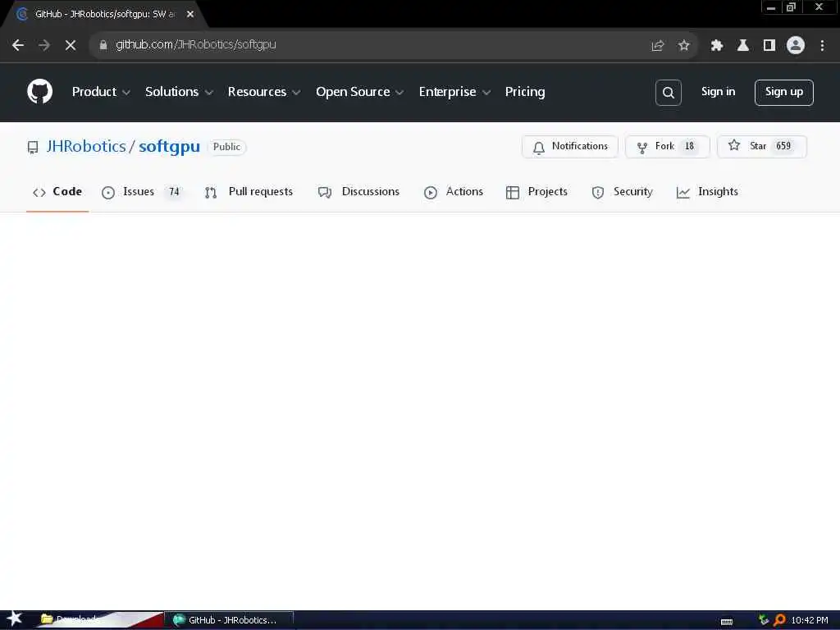Star the softgpu repository
This screenshot has width=840, height=630.
coord(761,146)
